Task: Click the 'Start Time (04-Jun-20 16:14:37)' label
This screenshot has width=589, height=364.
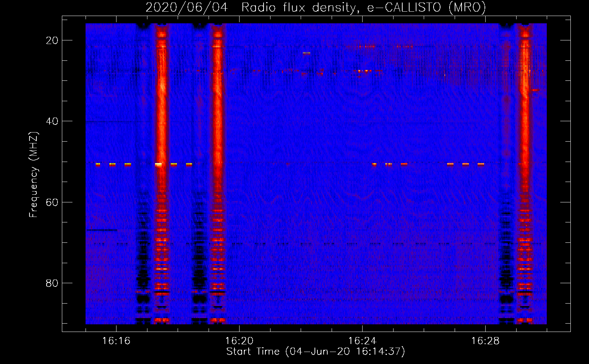Action: click(x=316, y=352)
